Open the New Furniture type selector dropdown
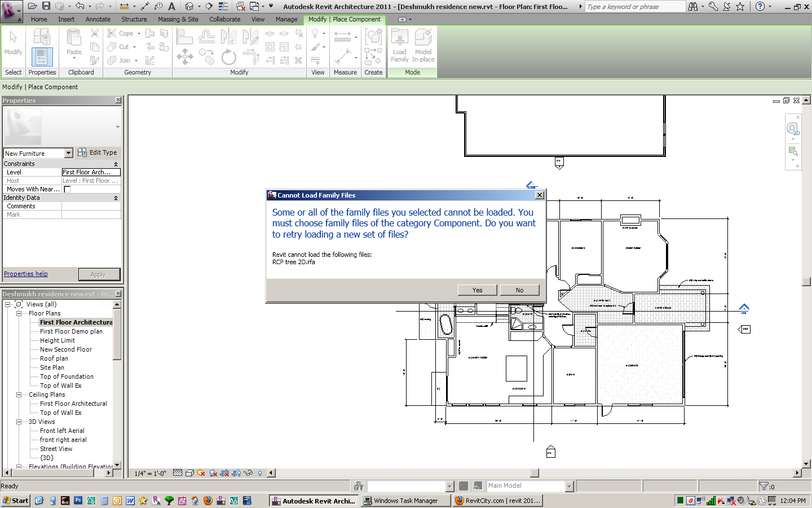The width and height of the screenshot is (812, 508). [67, 153]
